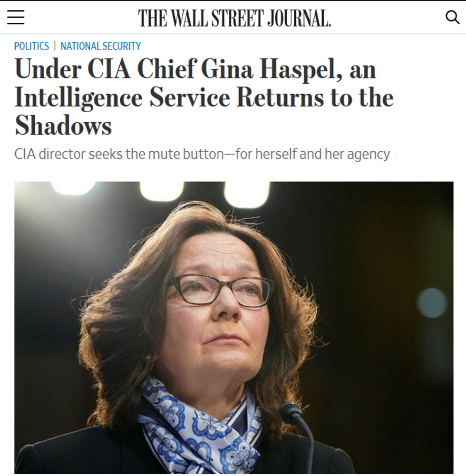Click the image of the CIA director testifying
This screenshot has width=466, height=476.
point(233,328)
